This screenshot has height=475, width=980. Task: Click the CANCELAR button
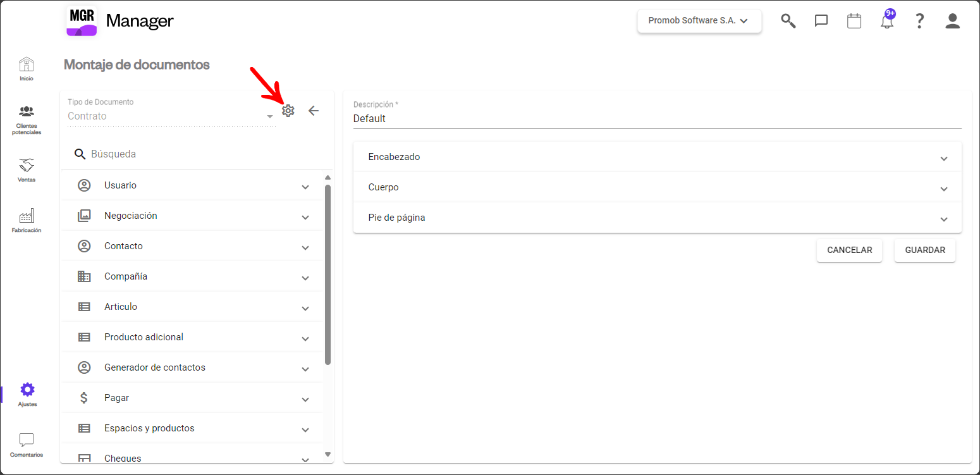[849, 250]
